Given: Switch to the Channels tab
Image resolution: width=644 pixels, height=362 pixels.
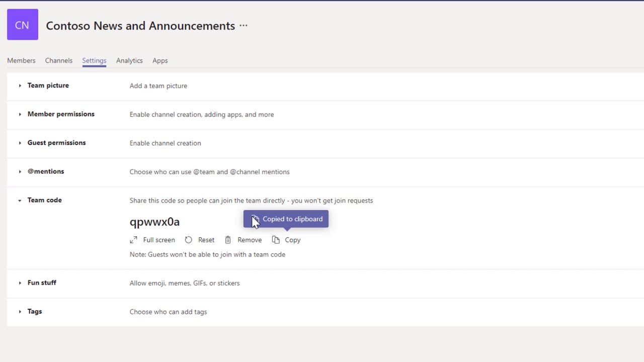Looking at the screenshot, I should 59,60.
